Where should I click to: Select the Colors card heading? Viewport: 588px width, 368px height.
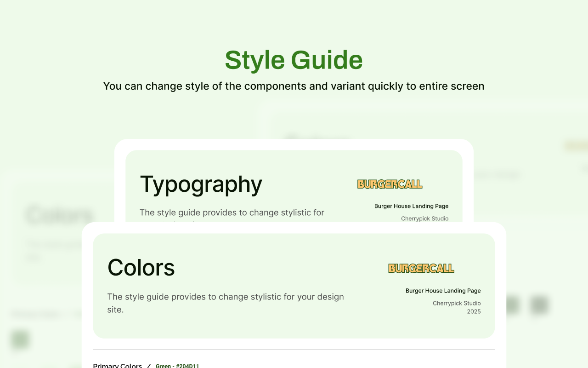141,267
